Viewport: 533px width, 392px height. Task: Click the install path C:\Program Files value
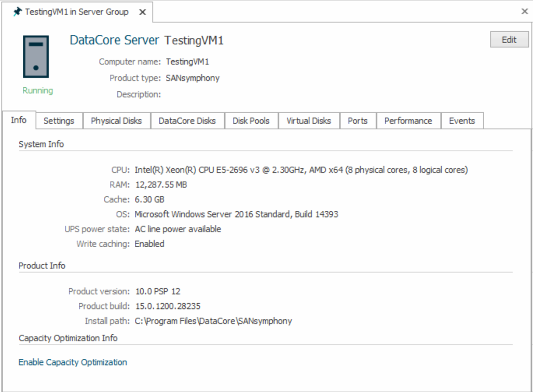(213, 321)
